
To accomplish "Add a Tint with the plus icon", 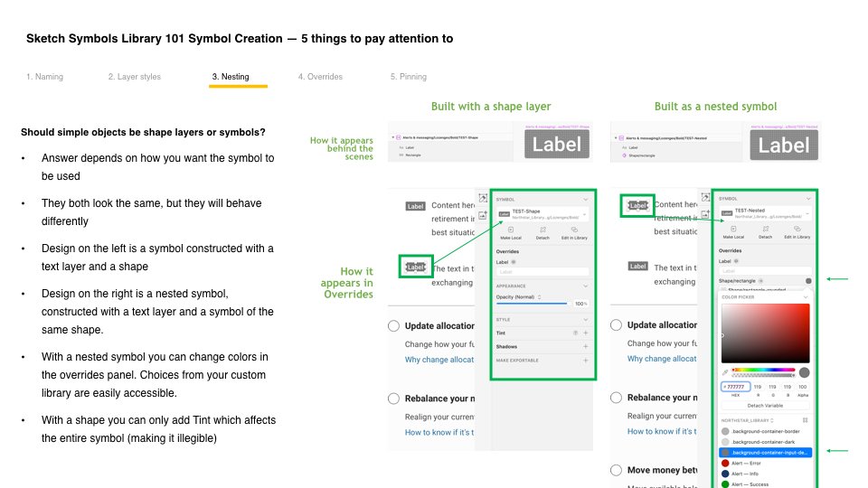I will tap(586, 333).
